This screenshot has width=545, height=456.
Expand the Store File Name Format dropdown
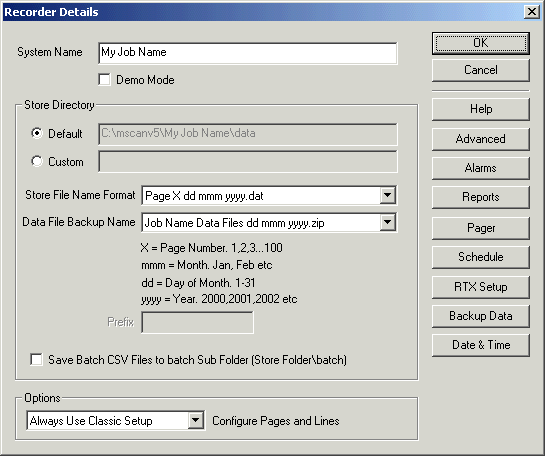click(x=387, y=195)
